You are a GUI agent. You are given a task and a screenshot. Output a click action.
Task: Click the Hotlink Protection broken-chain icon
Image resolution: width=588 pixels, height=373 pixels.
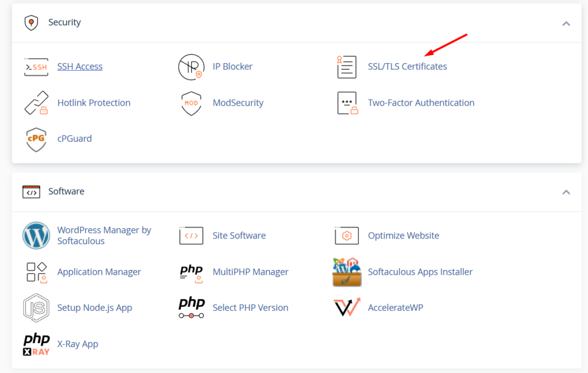[x=36, y=103]
